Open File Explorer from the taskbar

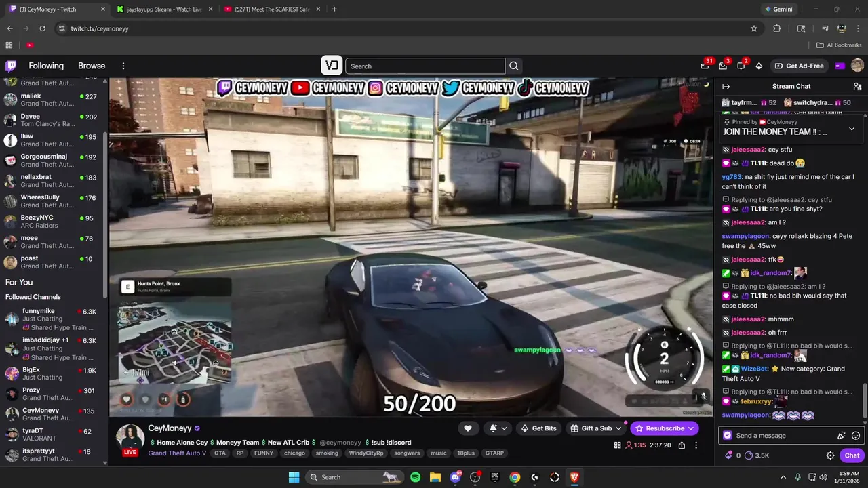pyautogui.click(x=435, y=477)
